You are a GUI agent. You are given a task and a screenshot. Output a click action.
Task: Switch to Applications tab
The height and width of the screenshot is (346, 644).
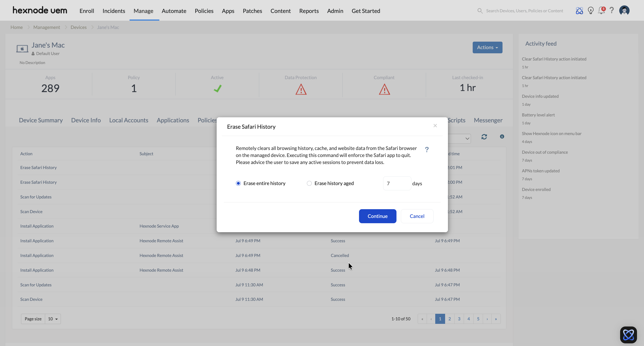click(x=173, y=120)
